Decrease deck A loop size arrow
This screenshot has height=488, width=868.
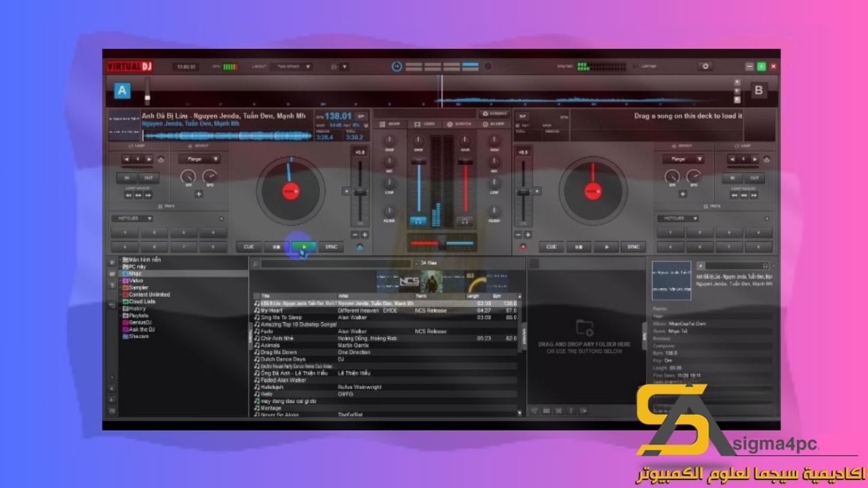[x=127, y=160]
